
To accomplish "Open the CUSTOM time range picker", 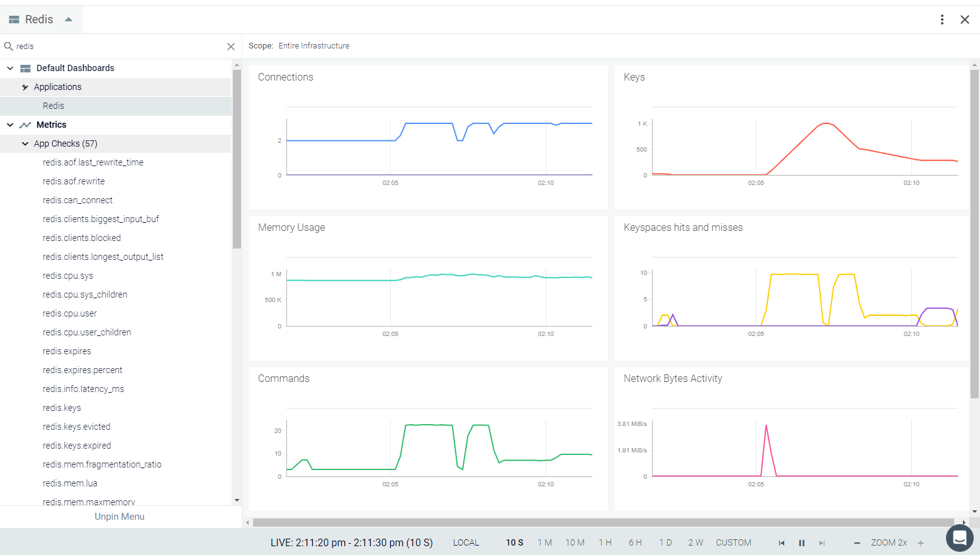I will click(733, 542).
